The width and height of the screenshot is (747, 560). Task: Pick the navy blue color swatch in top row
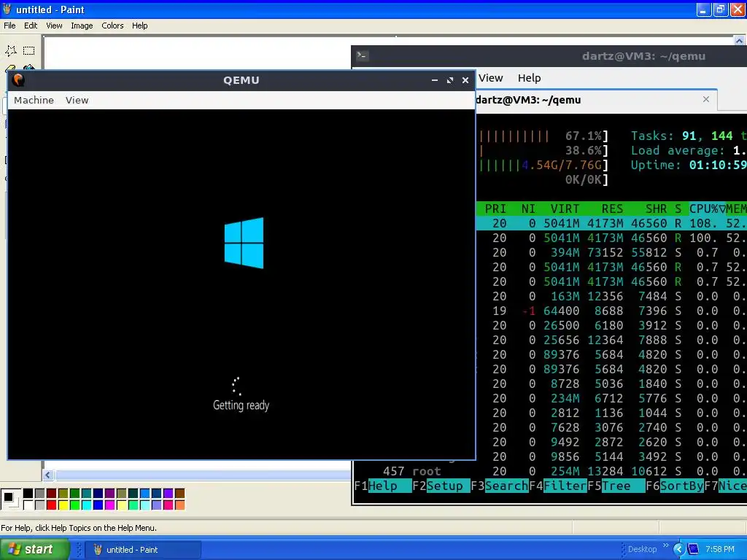98,494
